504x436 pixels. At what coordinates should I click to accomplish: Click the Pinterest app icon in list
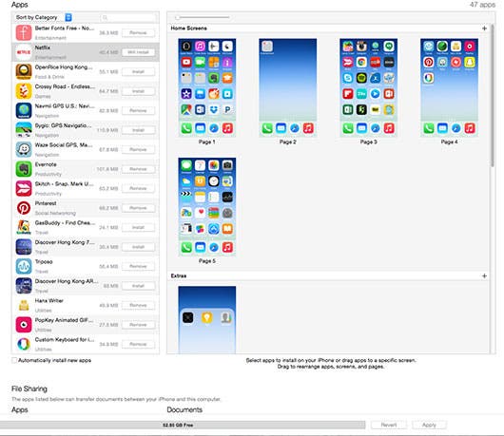click(24, 208)
